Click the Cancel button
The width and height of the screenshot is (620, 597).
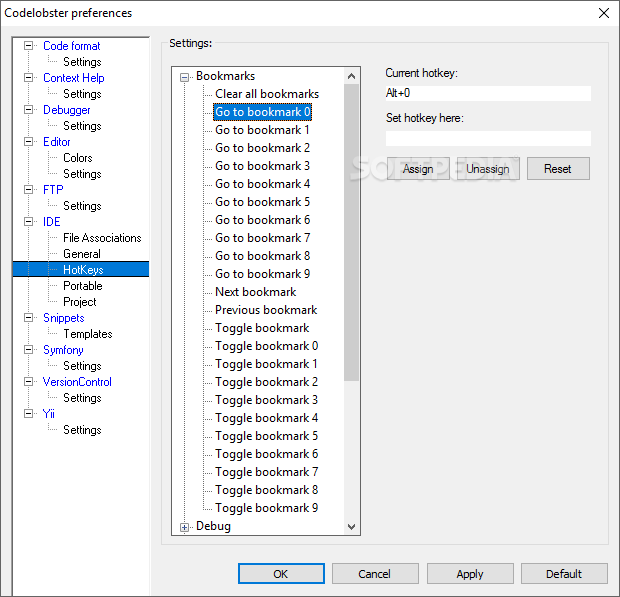tap(375, 574)
